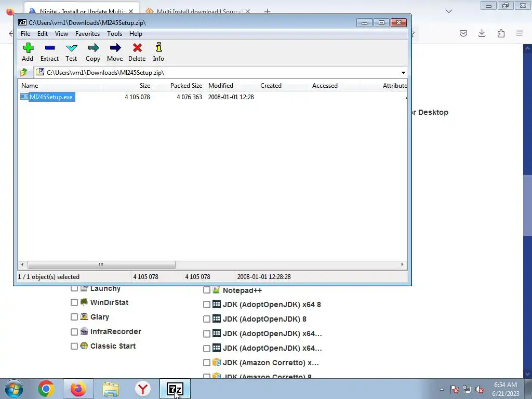The height and width of the screenshot is (399, 532).
Task: Open Firefox downloads arrow icon
Action: [482, 33]
